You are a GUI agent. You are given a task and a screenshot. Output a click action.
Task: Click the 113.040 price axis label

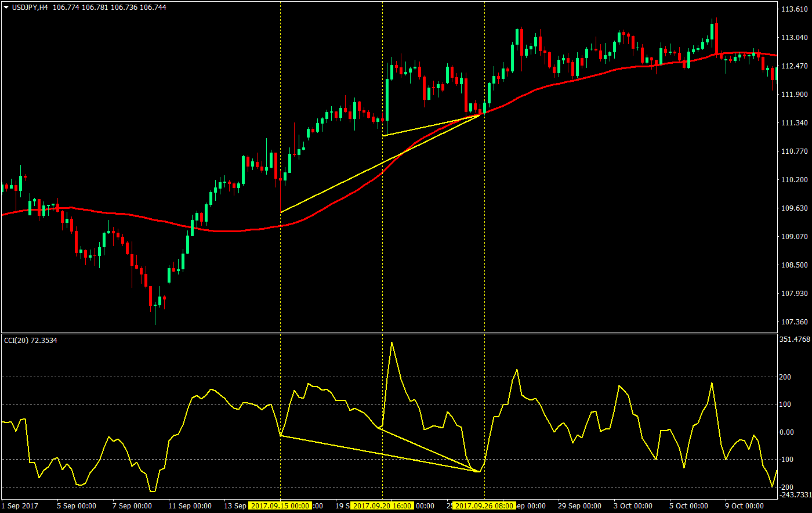coord(795,37)
